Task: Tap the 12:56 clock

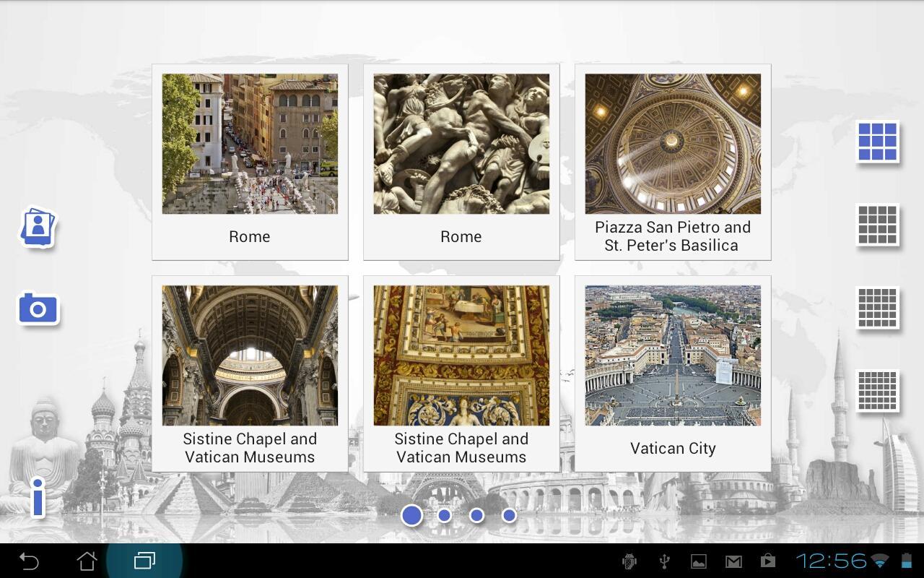Action: click(x=831, y=561)
